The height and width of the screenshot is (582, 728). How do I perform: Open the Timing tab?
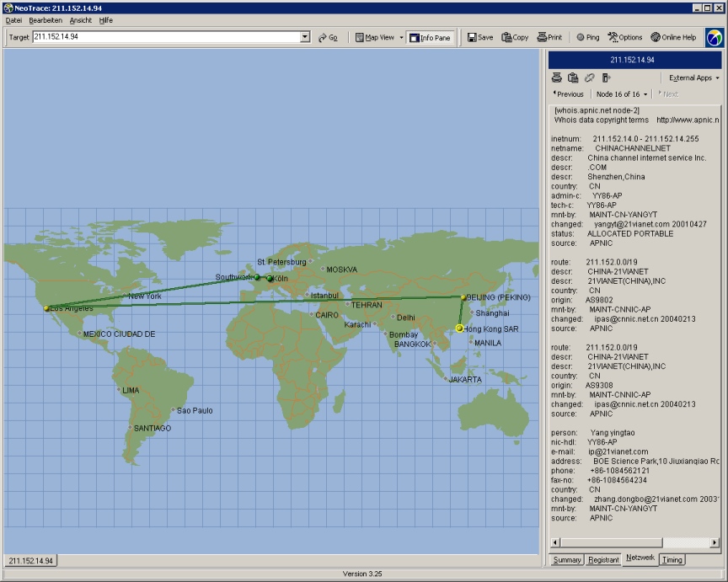(x=672, y=559)
